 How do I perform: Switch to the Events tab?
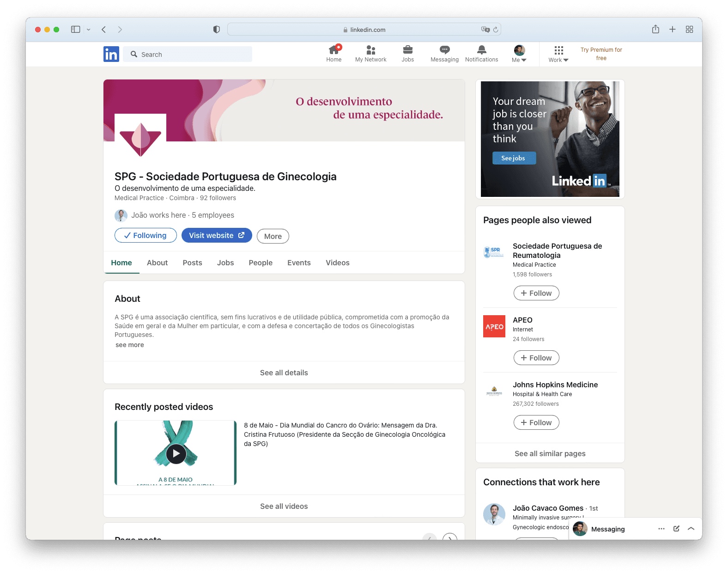tap(299, 263)
